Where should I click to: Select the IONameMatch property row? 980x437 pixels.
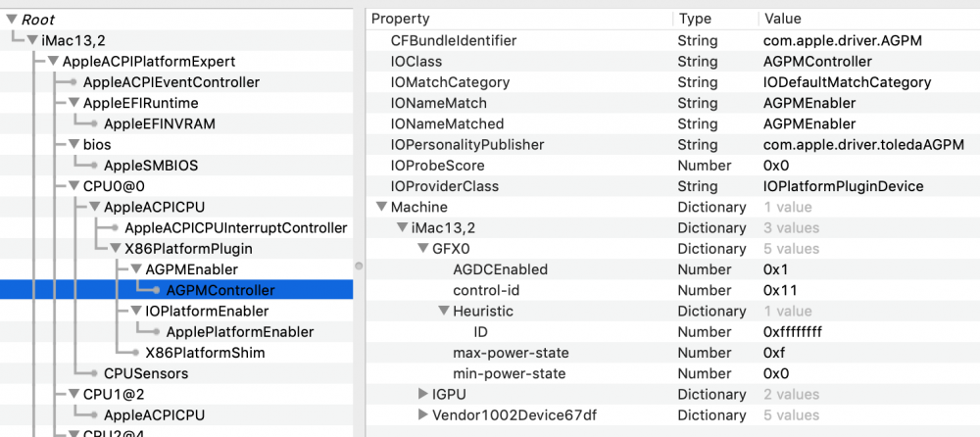672,103
